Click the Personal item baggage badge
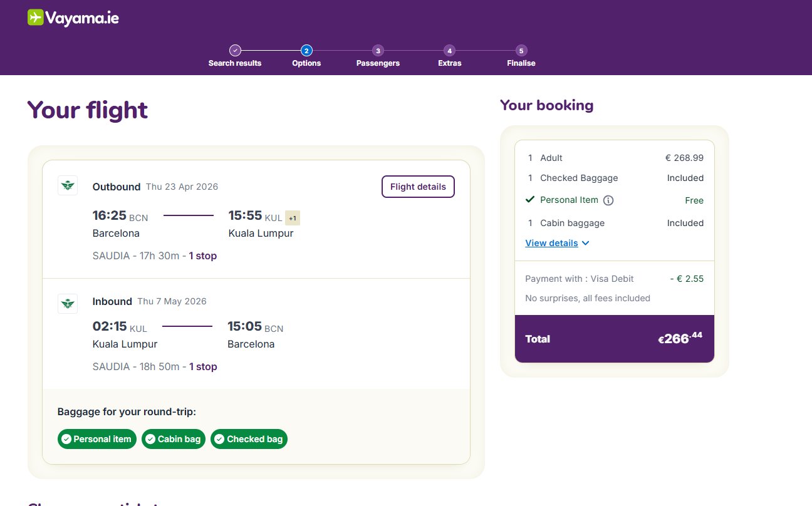812x506 pixels. point(97,439)
